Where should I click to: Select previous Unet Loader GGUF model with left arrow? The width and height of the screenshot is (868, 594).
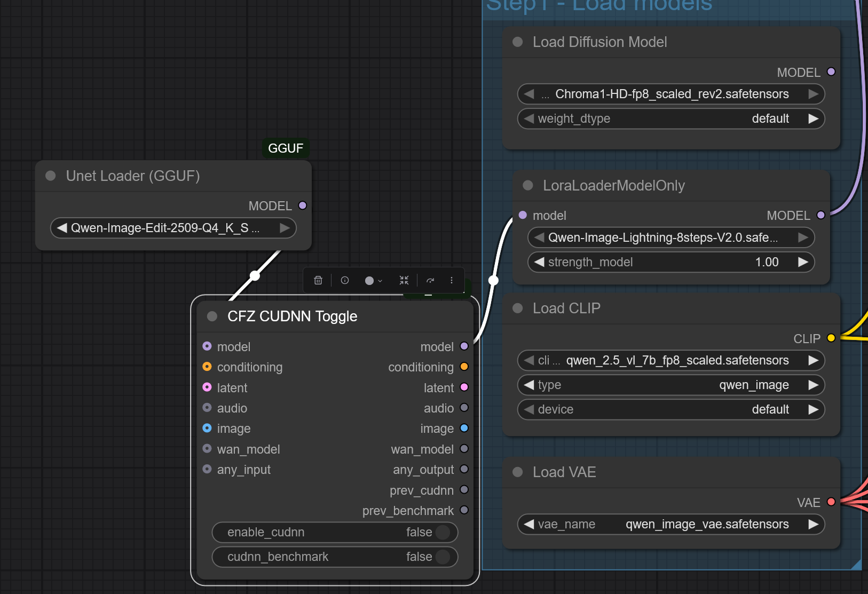click(62, 228)
